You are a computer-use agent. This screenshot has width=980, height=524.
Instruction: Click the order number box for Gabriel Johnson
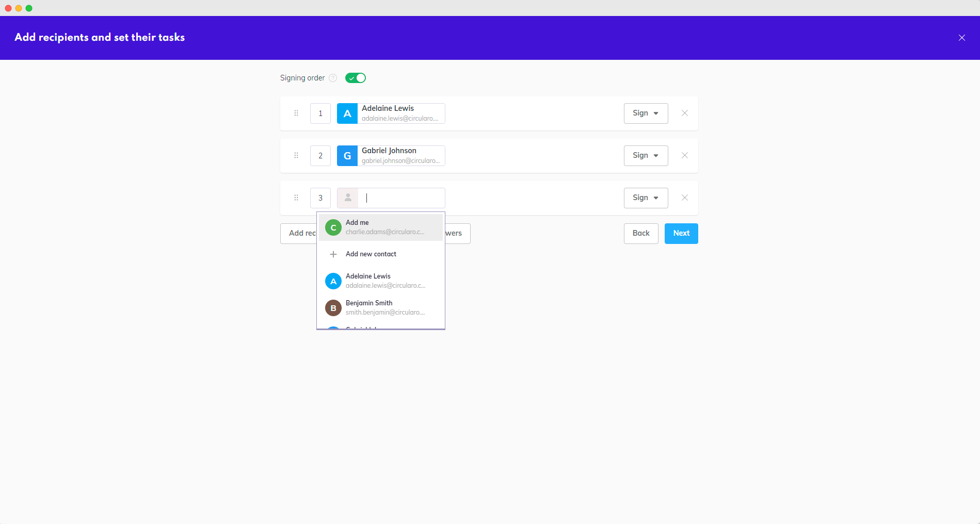click(320, 156)
